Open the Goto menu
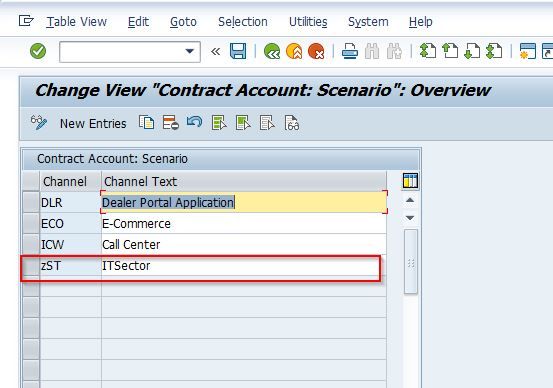The height and width of the screenshot is (388, 553). point(183,22)
